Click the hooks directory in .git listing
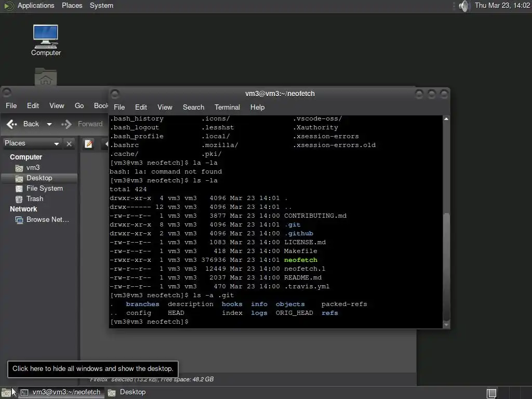This screenshot has height=399, width=532. (232, 304)
